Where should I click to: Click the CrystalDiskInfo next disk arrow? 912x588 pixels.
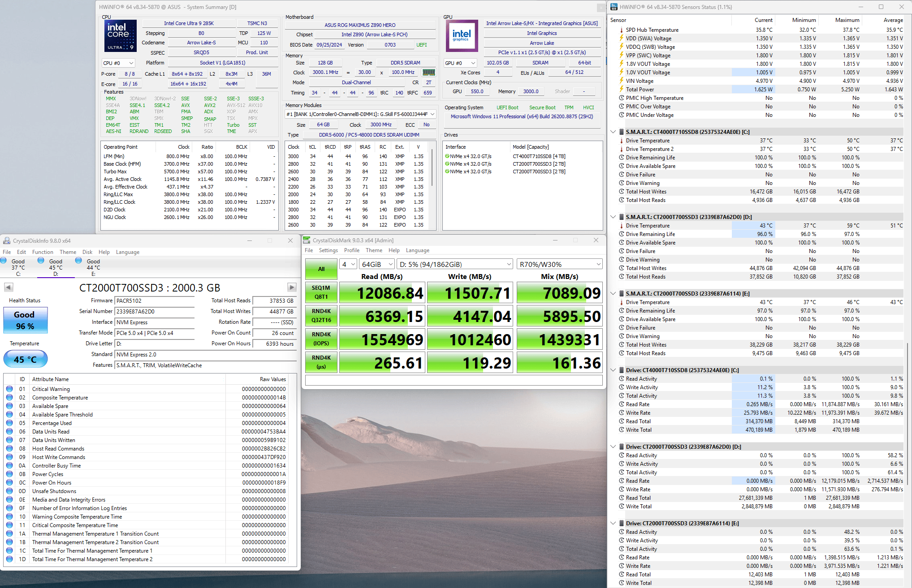(x=292, y=287)
